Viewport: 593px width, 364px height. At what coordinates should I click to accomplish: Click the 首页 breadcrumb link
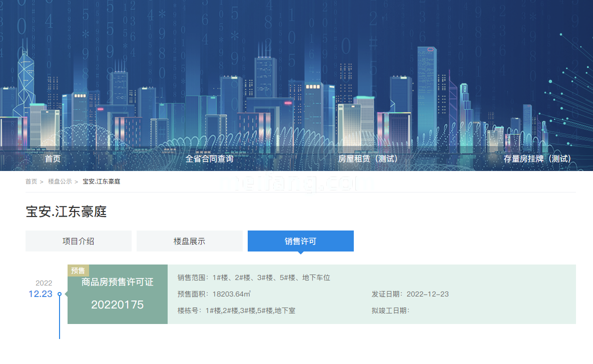tap(31, 181)
